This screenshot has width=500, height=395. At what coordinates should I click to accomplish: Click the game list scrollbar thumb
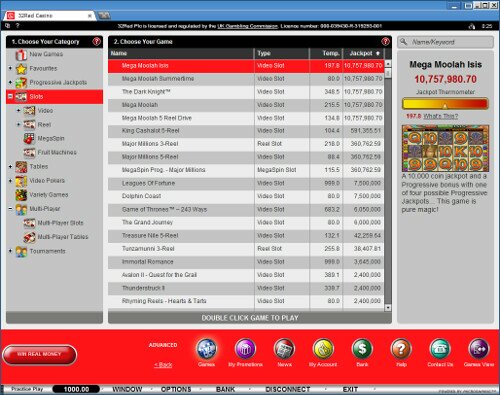[388, 73]
